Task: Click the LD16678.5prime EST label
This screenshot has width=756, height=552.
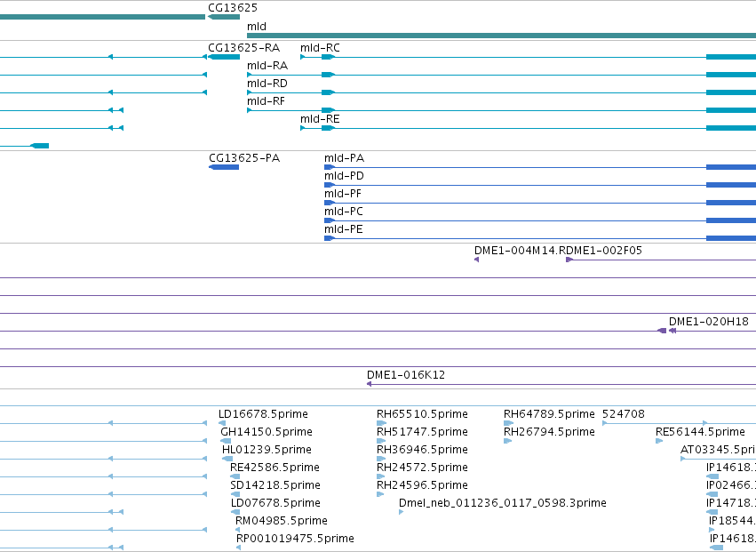Action: click(263, 414)
